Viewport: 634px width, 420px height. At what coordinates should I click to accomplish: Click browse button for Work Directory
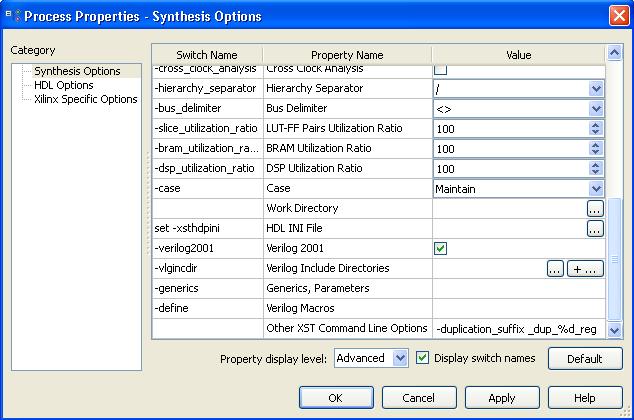tap(594, 209)
